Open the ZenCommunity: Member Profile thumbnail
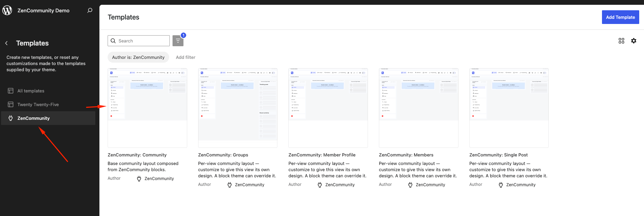This screenshot has height=216, width=644. coord(328,108)
